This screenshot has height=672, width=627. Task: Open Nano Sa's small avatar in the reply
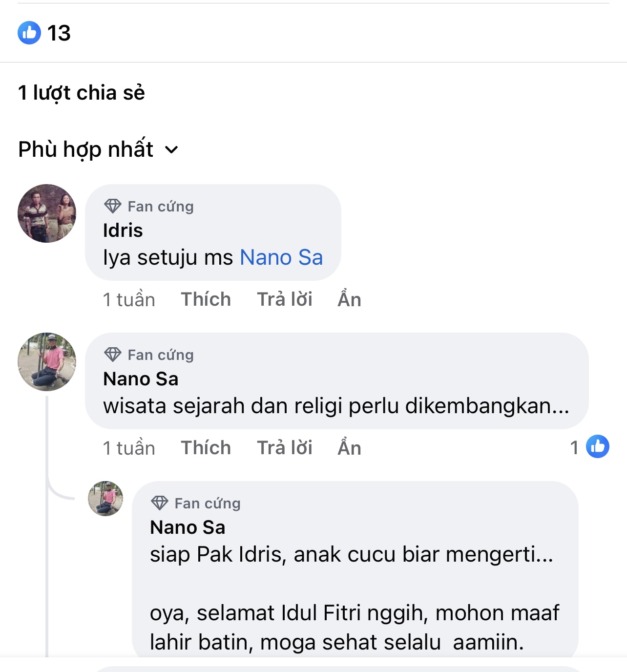click(x=105, y=499)
